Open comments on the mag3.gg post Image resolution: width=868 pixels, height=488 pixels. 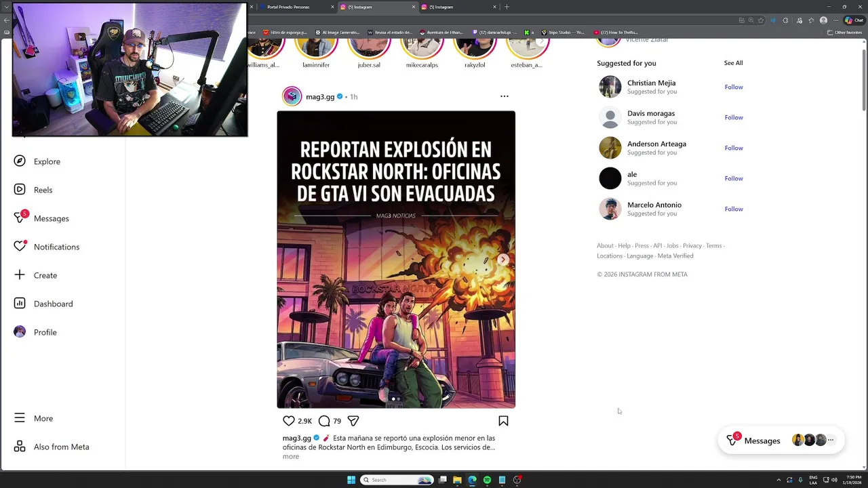click(324, 421)
